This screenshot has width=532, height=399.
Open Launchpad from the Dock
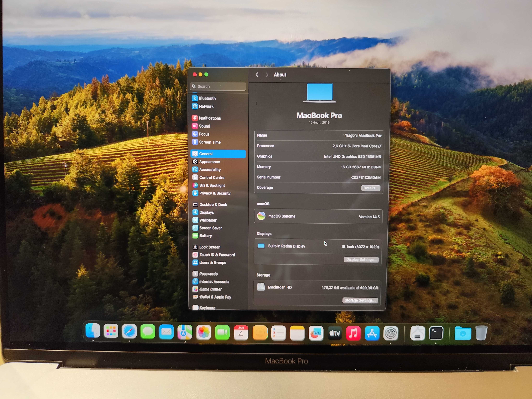coord(111,331)
